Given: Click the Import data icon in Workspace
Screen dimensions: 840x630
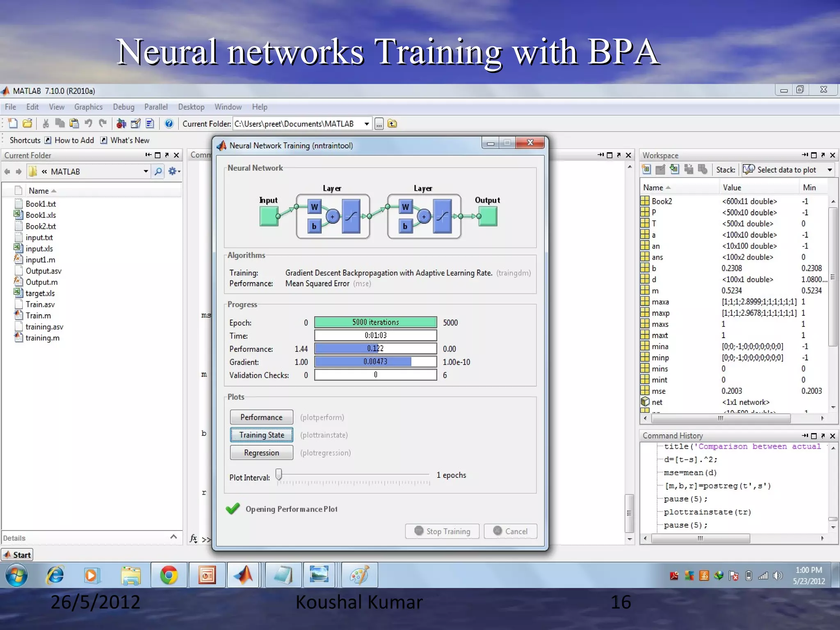Looking at the screenshot, I should [x=674, y=169].
